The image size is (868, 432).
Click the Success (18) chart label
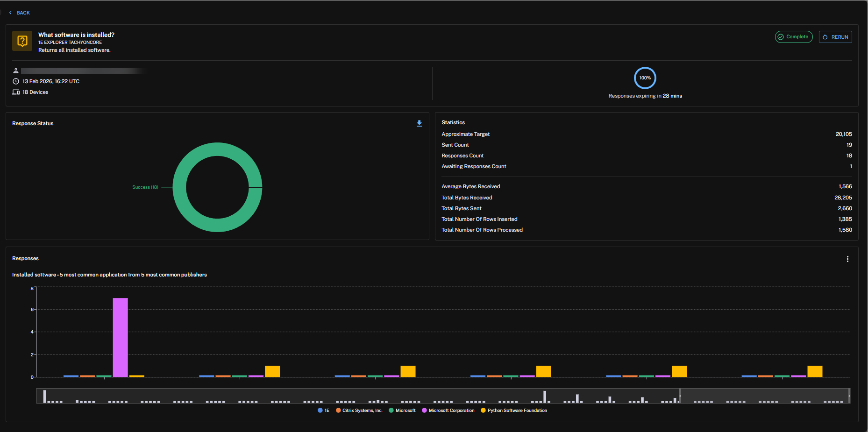point(145,187)
